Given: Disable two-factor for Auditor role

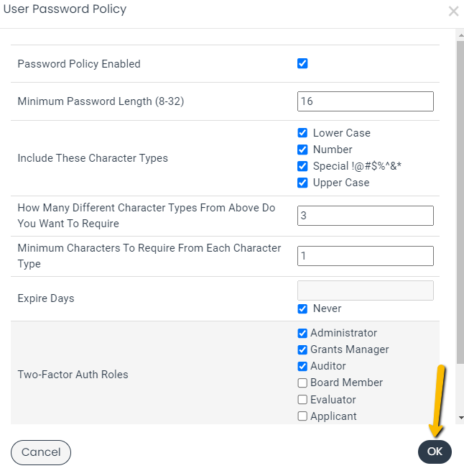Looking at the screenshot, I should [x=302, y=366].
